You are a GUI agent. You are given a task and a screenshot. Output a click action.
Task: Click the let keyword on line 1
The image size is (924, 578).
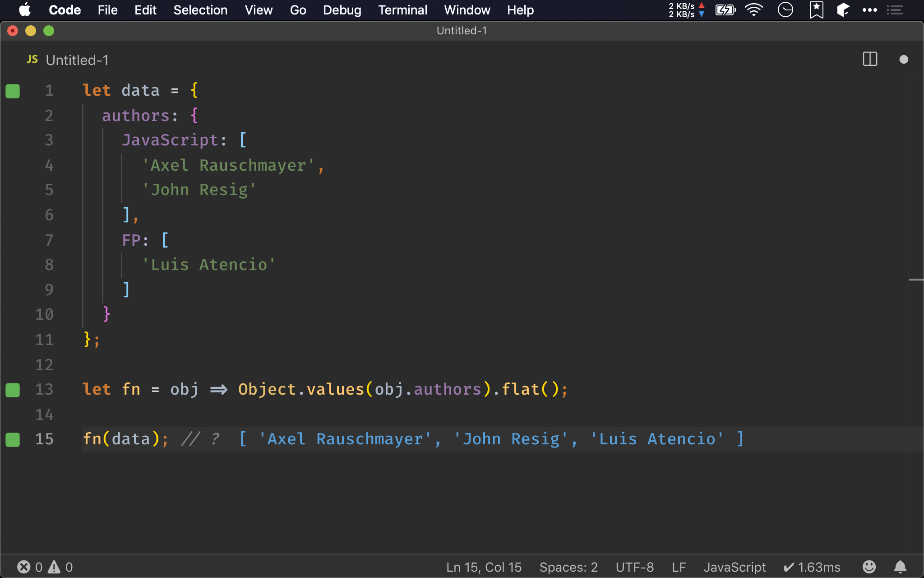tap(97, 90)
